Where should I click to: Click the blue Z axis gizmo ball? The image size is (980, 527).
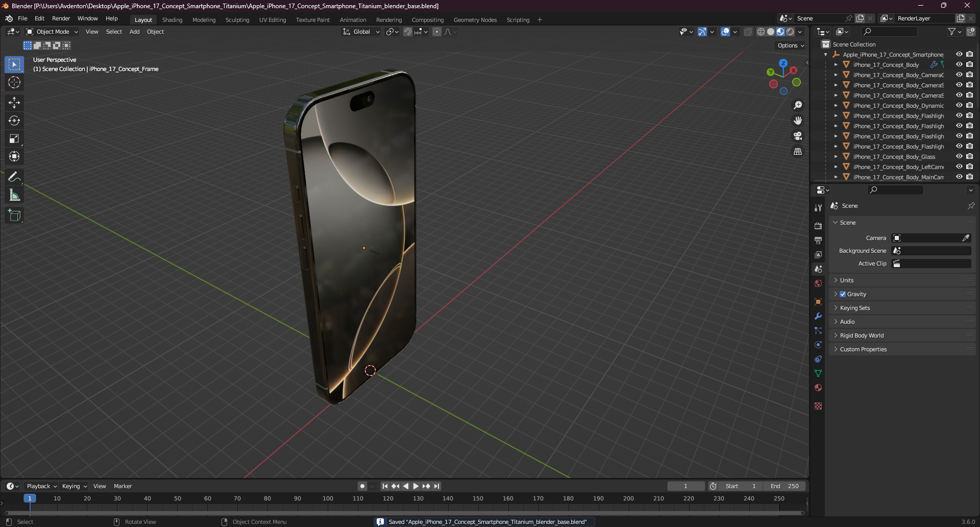(783, 63)
